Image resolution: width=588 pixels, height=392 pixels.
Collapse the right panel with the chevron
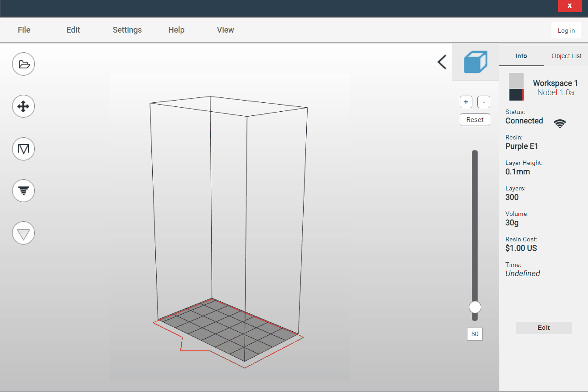tap(442, 62)
